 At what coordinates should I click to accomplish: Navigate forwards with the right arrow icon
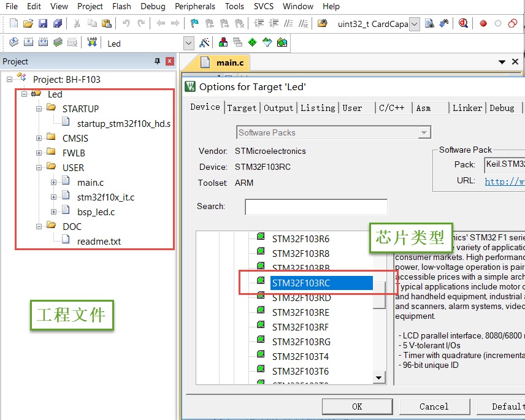[175, 23]
